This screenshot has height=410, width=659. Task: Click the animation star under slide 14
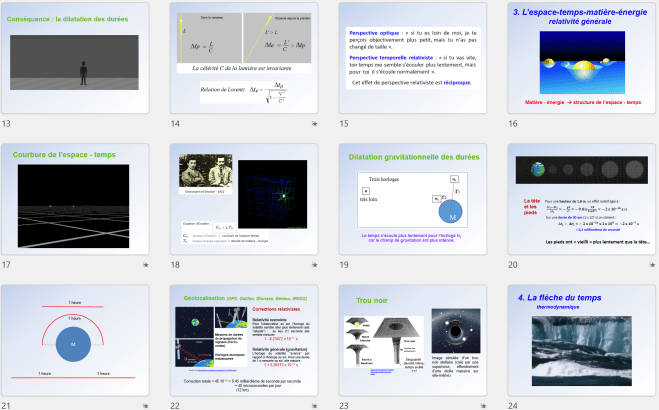click(315, 124)
